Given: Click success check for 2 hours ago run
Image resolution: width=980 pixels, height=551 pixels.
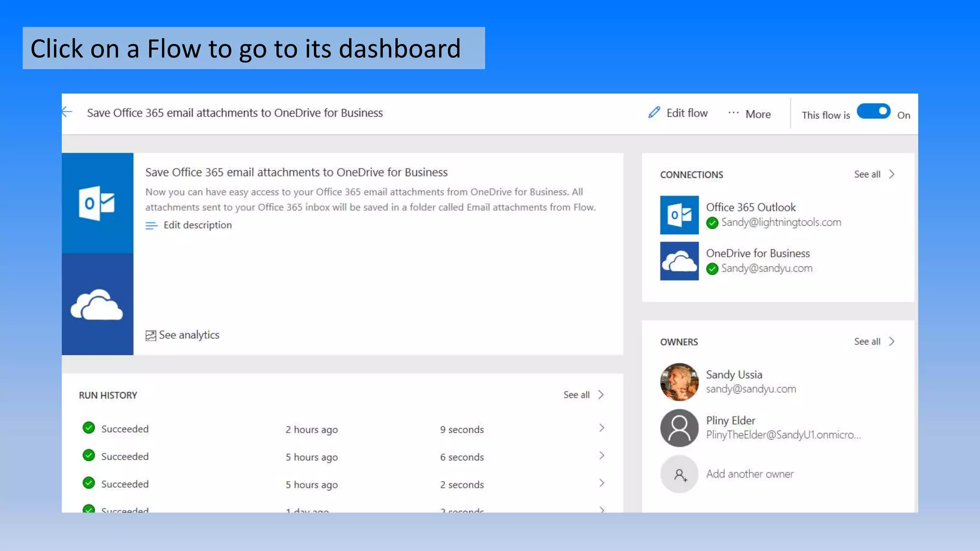Looking at the screenshot, I should [89, 428].
